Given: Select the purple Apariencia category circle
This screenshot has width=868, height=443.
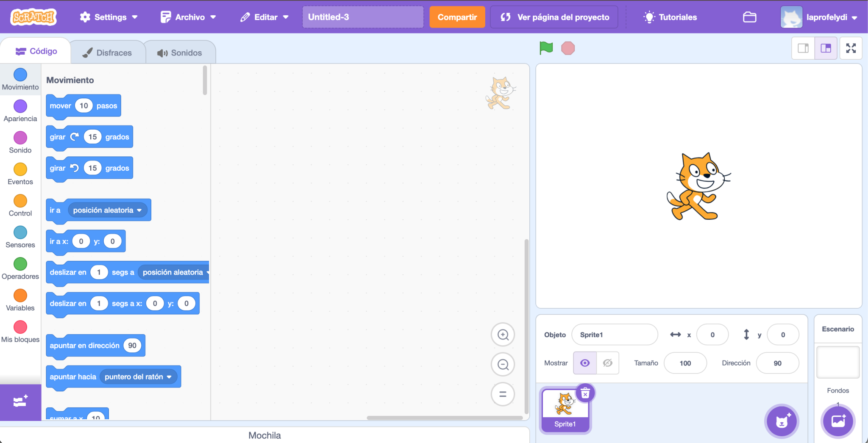Looking at the screenshot, I should (20, 106).
